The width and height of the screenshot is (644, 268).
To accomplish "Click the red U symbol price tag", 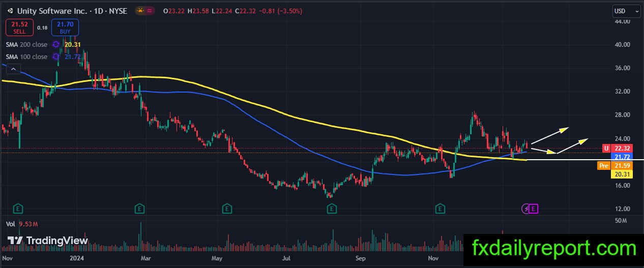I will [606, 148].
